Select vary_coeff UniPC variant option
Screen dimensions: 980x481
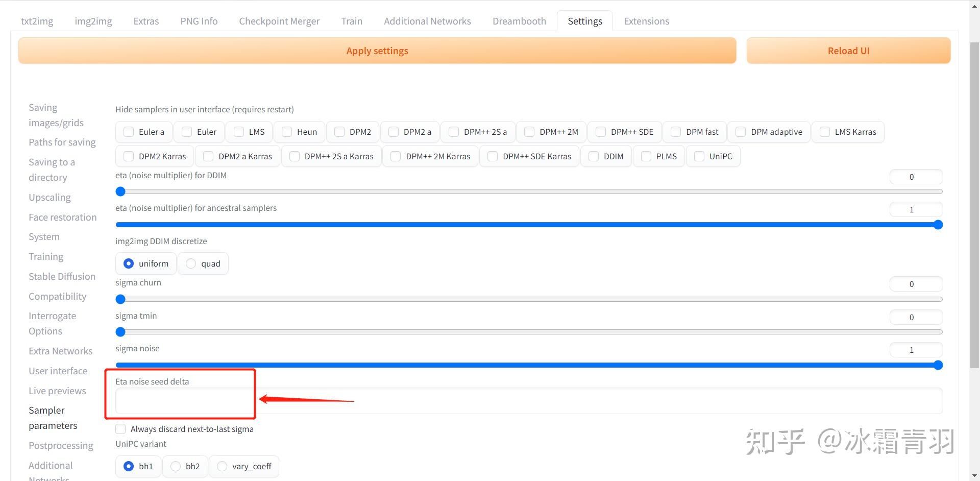click(x=222, y=466)
